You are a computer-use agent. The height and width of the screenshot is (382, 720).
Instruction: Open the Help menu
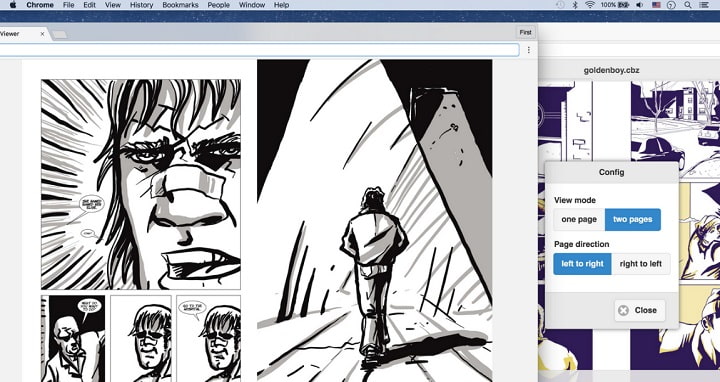pos(281,5)
